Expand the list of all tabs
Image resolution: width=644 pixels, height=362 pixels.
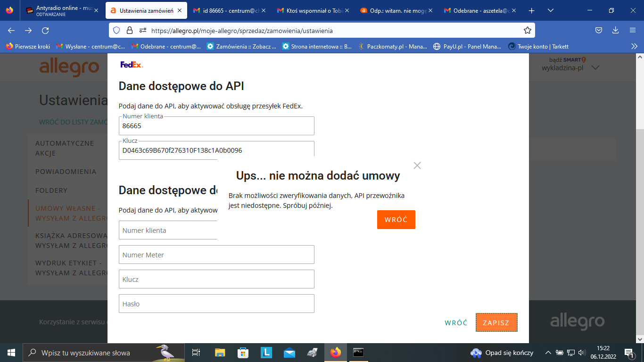(x=551, y=10)
